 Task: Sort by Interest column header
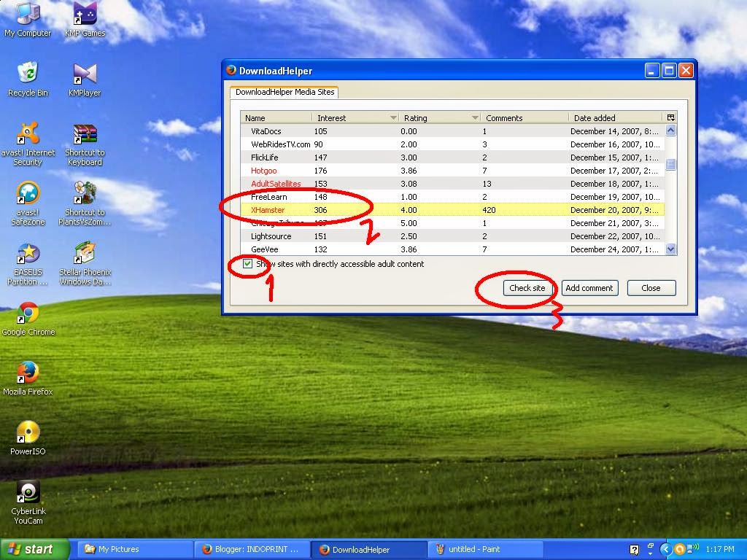[355, 117]
